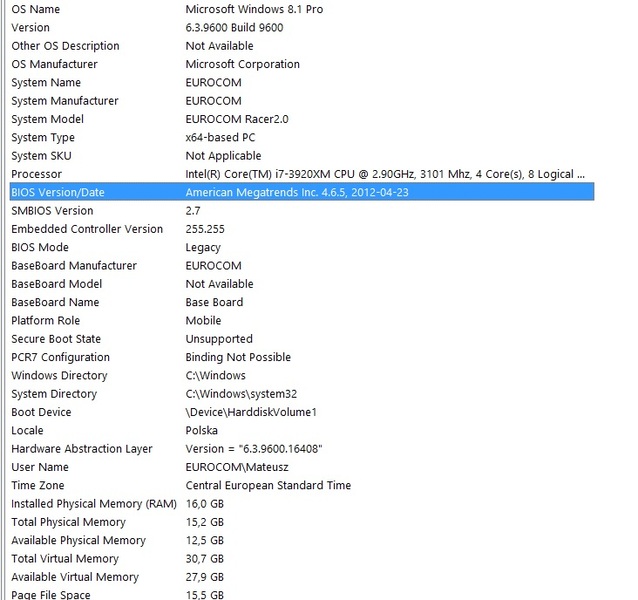This screenshot has height=600, width=638.
Task: Select User Name row
Action: point(302,467)
